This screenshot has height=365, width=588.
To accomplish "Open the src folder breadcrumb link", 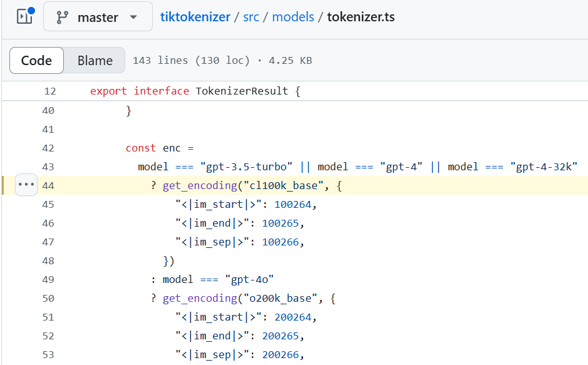I will (250, 17).
